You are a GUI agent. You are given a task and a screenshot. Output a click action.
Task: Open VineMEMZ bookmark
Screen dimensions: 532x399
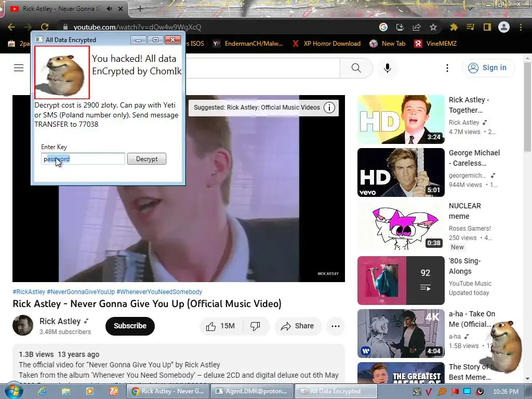point(436,44)
